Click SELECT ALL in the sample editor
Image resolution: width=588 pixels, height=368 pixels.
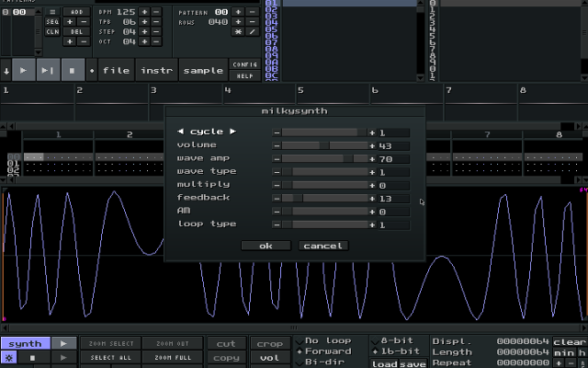(x=111, y=358)
